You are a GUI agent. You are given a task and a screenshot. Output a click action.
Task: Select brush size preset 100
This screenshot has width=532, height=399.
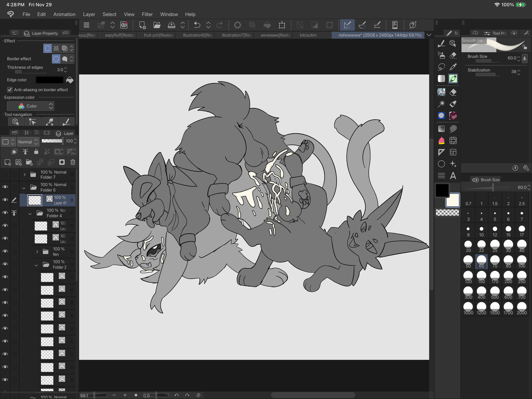click(x=522, y=262)
